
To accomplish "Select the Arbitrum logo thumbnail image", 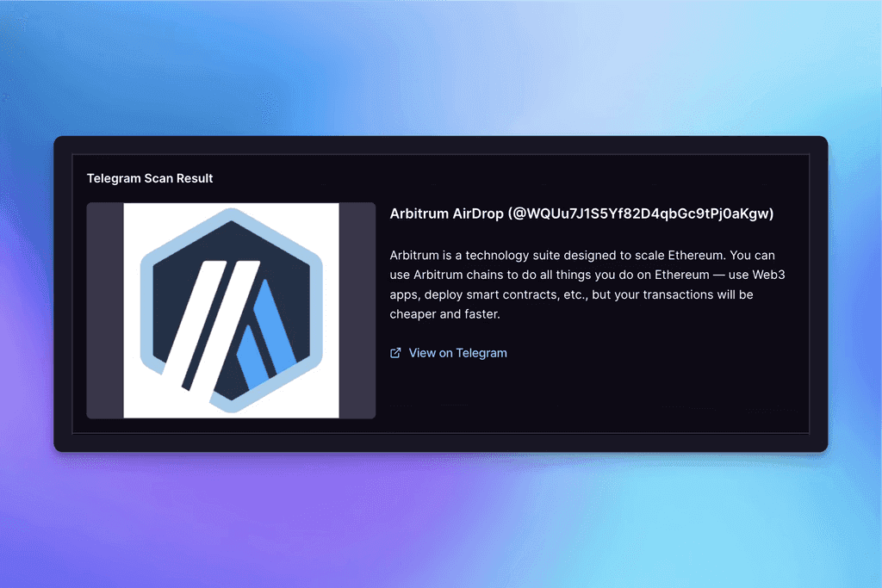I will coord(231,310).
